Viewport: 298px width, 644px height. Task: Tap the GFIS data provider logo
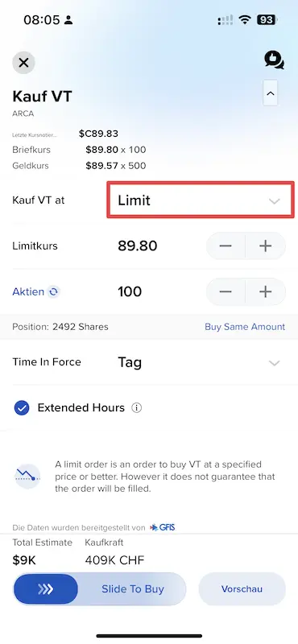(163, 527)
